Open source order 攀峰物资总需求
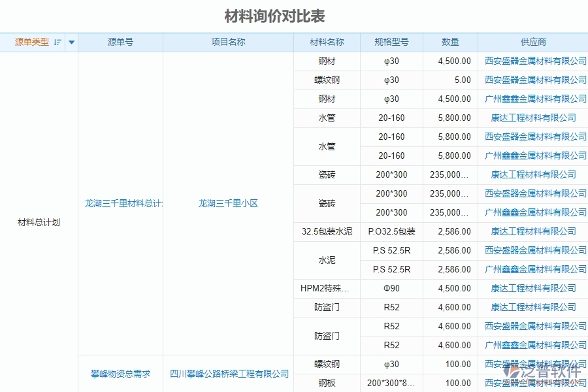This screenshot has width=588, height=392. coord(120,374)
